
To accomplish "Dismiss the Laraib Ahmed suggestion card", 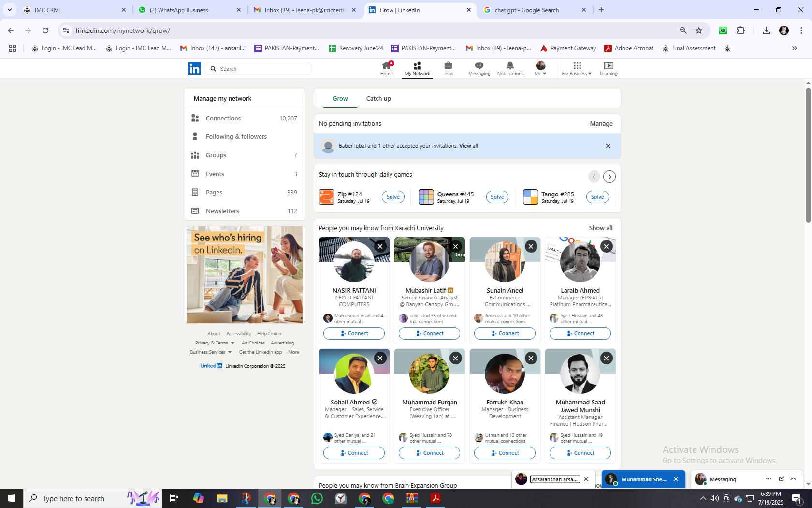I will [x=606, y=246].
